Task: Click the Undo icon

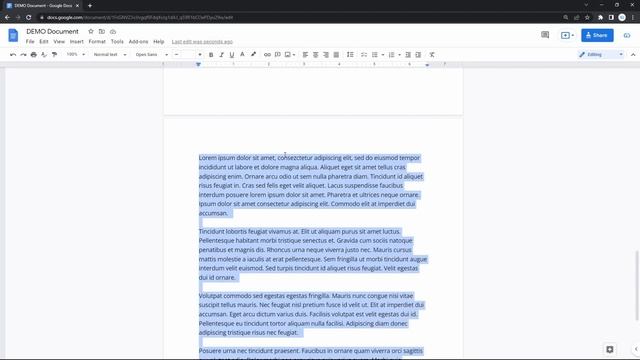Action: [13, 55]
